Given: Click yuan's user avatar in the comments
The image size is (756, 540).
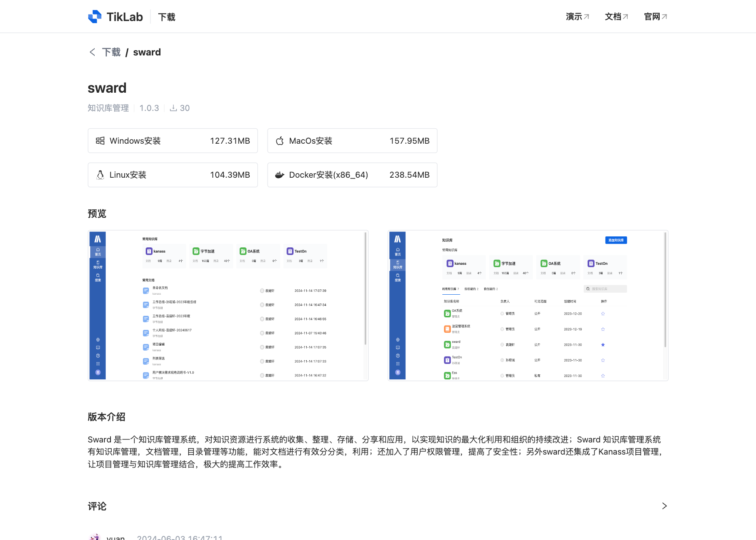Looking at the screenshot, I should point(94,537).
